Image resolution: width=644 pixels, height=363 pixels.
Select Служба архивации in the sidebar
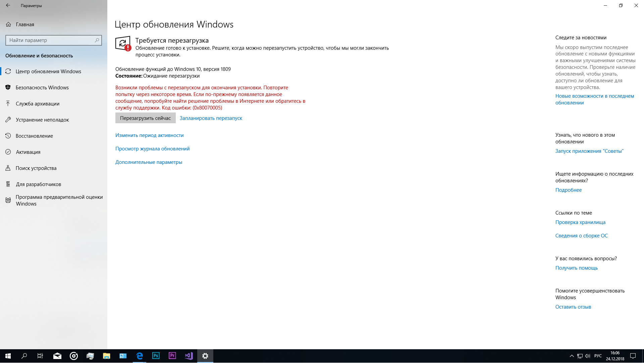[38, 104]
